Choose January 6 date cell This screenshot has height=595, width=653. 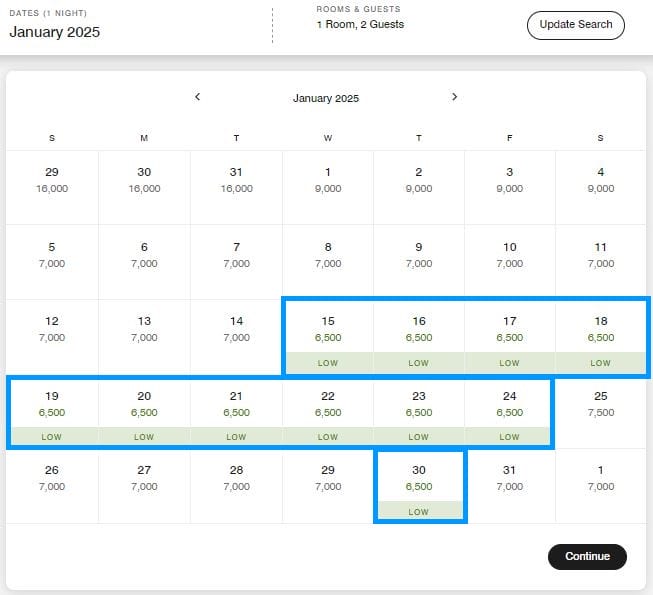tap(144, 262)
